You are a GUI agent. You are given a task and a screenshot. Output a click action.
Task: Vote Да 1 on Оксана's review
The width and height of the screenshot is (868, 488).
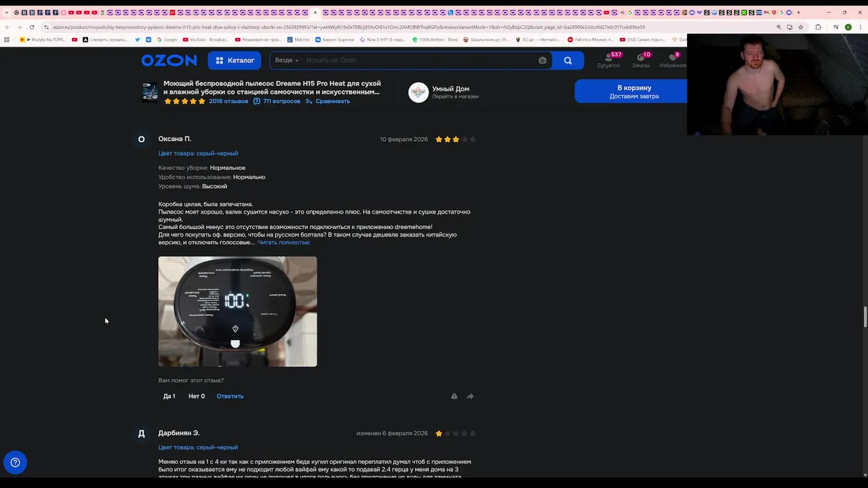click(169, 396)
